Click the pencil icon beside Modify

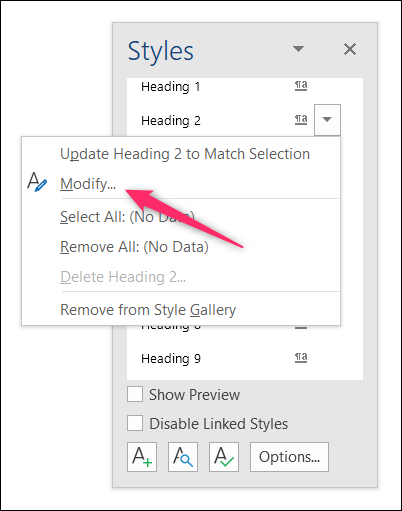37,182
